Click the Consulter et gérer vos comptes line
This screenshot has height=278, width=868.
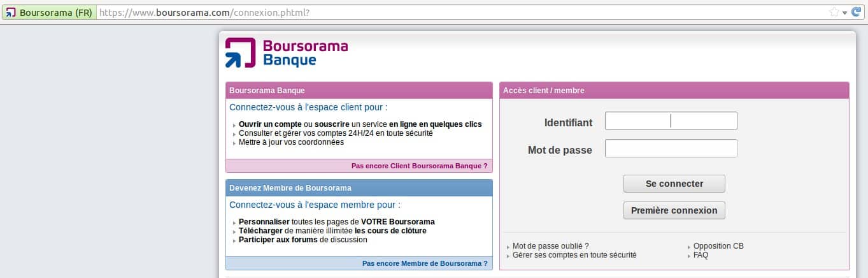(x=336, y=133)
